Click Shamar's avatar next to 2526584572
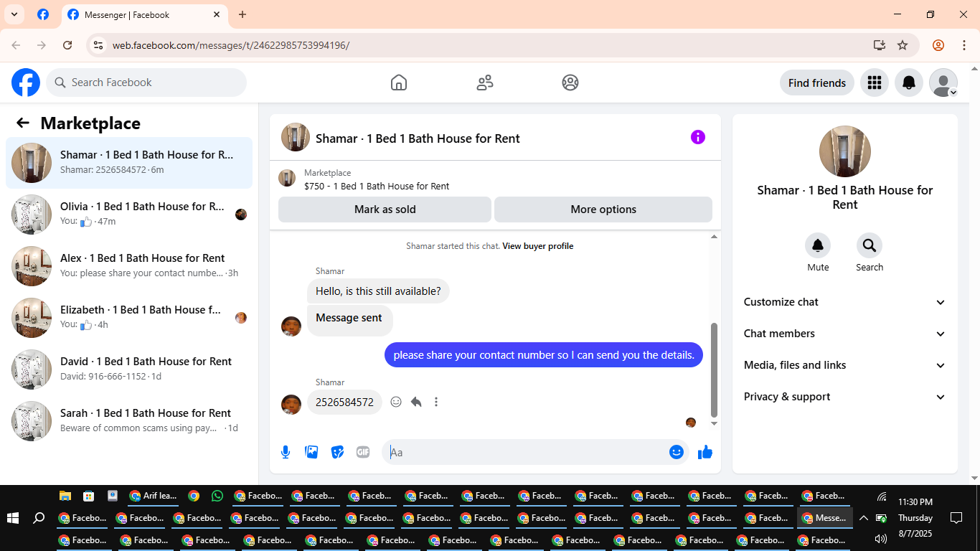 (291, 404)
